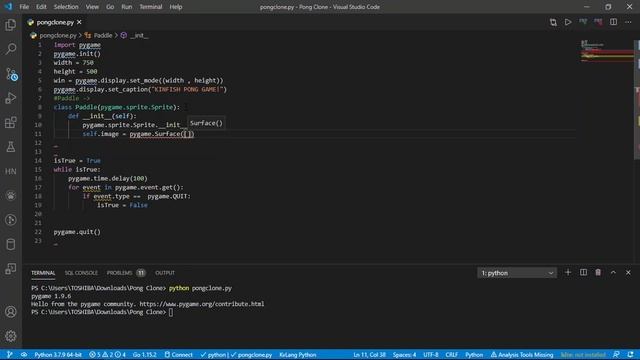Click the editor minimap overview

pos(607,51)
